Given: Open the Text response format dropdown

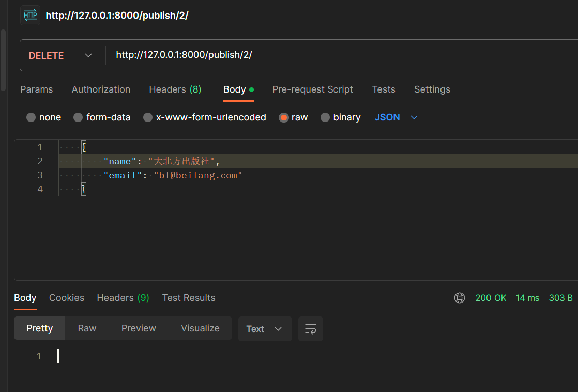Looking at the screenshot, I should click(x=265, y=329).
